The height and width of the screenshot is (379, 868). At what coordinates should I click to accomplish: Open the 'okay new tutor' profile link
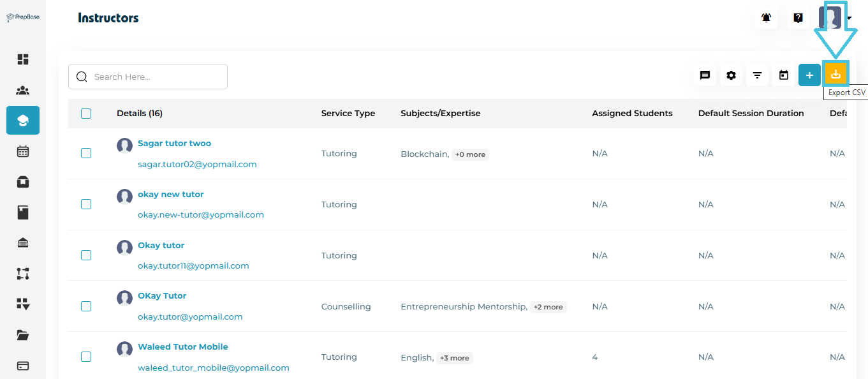click(x=170, y=195)
